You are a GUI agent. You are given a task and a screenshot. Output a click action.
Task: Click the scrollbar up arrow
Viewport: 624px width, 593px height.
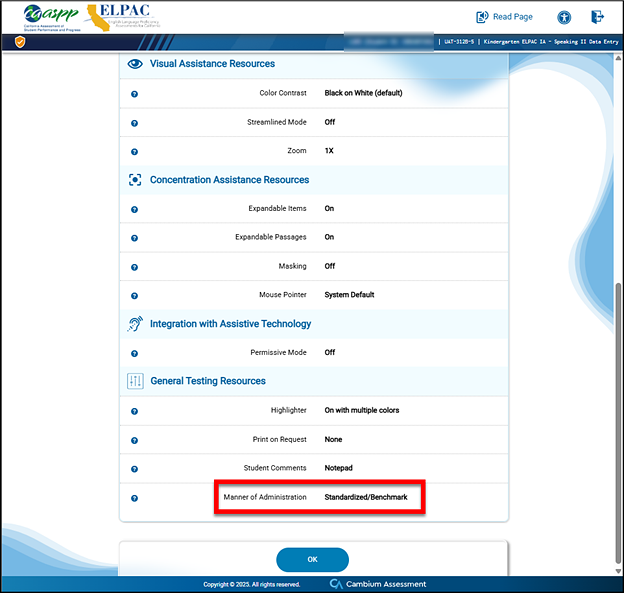tap(618, 58)
